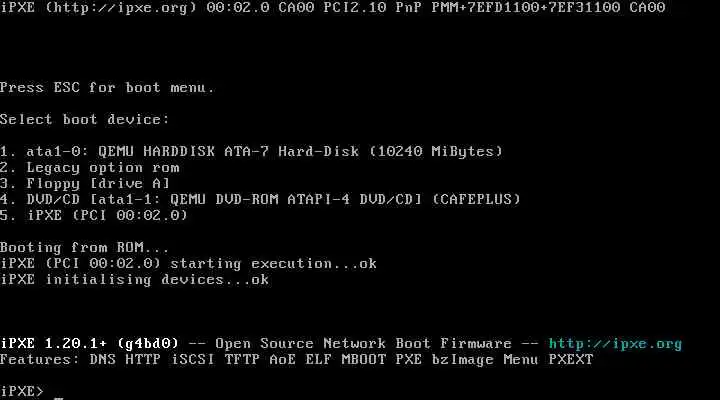Click the Booting from ROM... line
Viewport: 720px width, 400px height.
(84, 248)
